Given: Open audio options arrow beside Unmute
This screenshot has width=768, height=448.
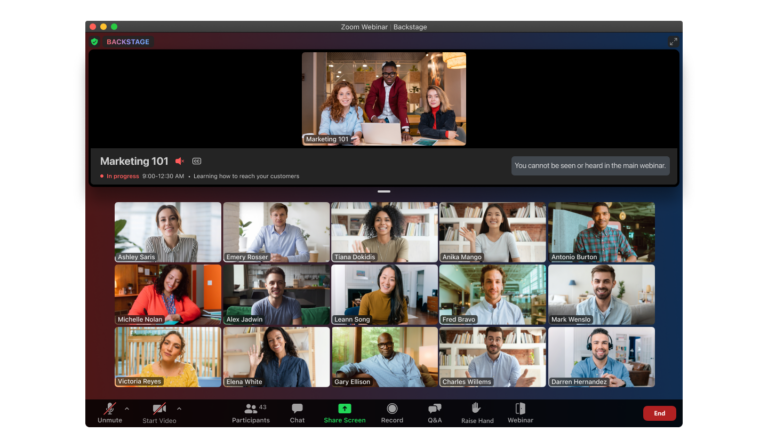Looking at the screenshot, I should (127, 408).
